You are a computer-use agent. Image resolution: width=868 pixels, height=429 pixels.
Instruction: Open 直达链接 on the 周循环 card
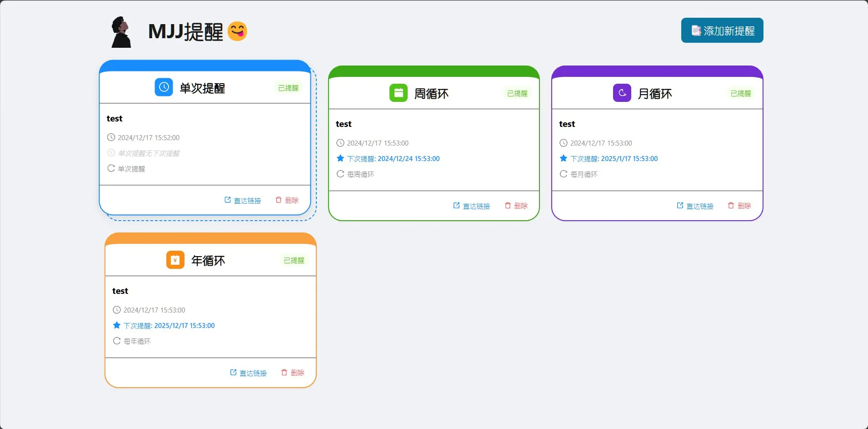pyautogui.click(x=472, y=206)
